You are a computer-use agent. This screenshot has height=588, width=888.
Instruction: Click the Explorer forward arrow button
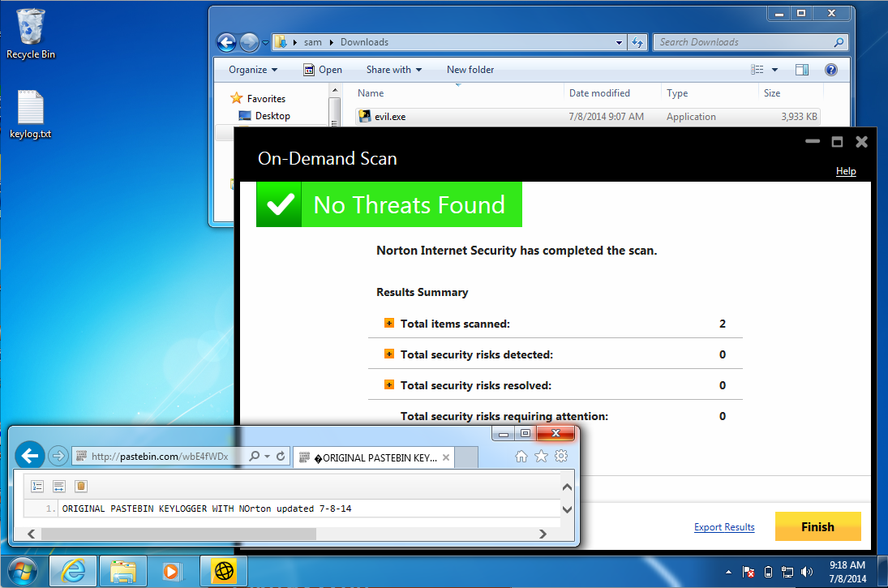click(249, 42)
